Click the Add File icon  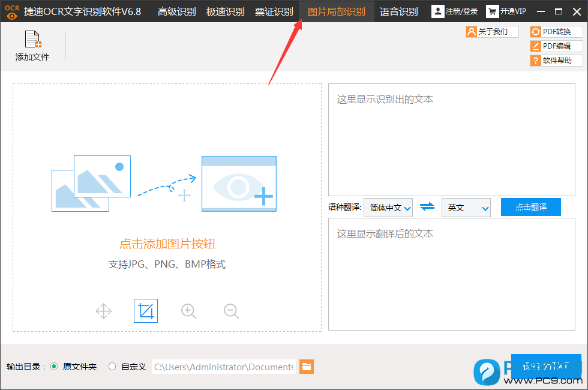pyautogui.click(x=32, y=40)
